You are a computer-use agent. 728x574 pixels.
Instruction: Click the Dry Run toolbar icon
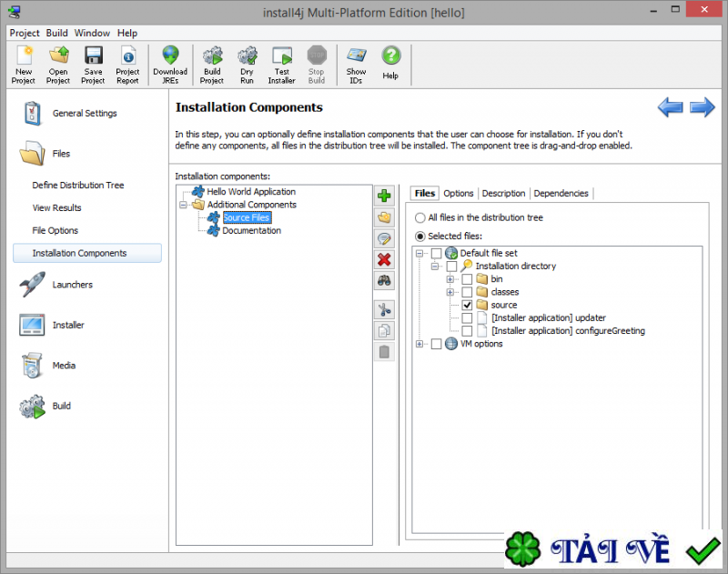click(247, 65)
